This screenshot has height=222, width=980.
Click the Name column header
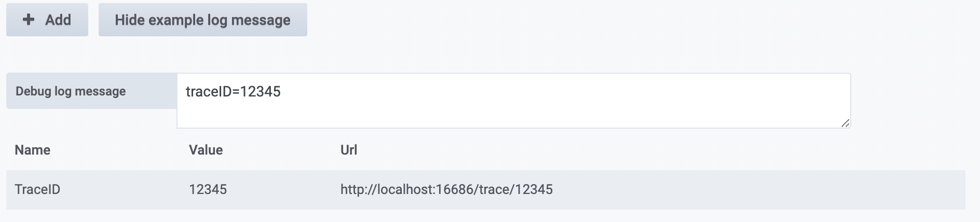tap(32, 150)
